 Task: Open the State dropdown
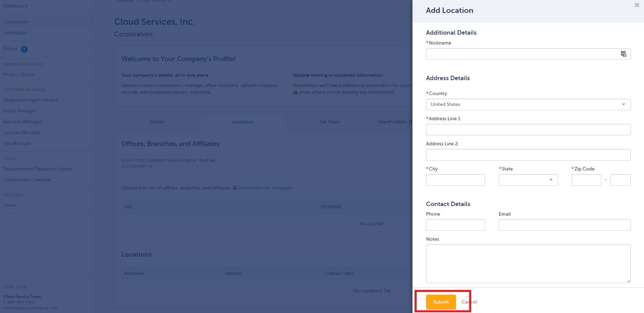(x=528, y=180)
